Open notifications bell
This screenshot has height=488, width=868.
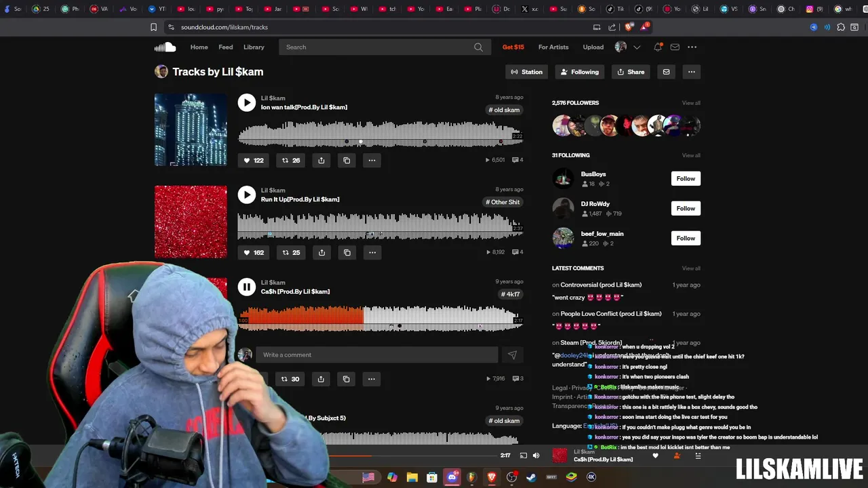click(x=657, y=47)
